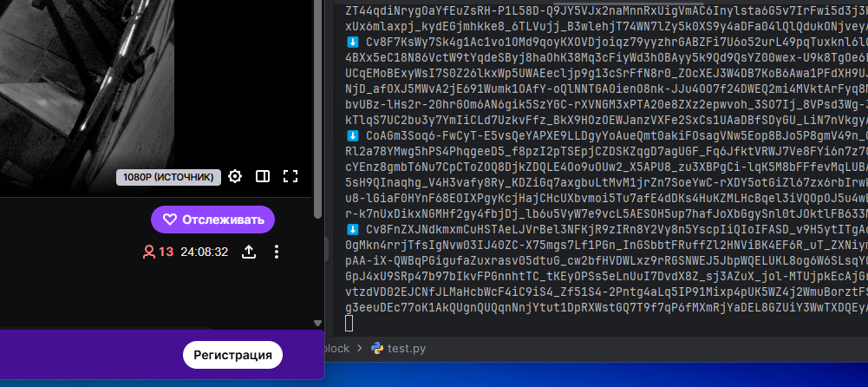Open the three-dot more options menu

[277, 253]
